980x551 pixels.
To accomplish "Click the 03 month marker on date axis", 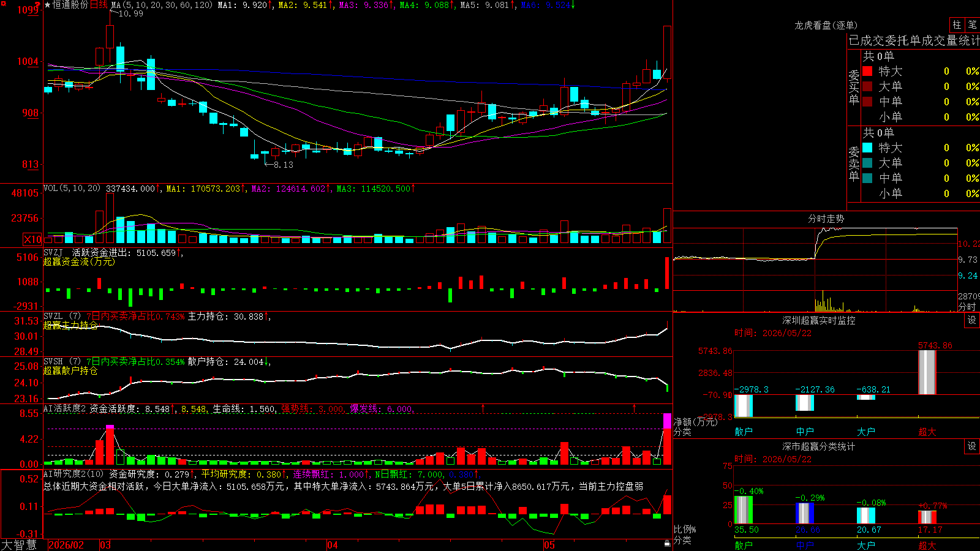I will 105,545.
